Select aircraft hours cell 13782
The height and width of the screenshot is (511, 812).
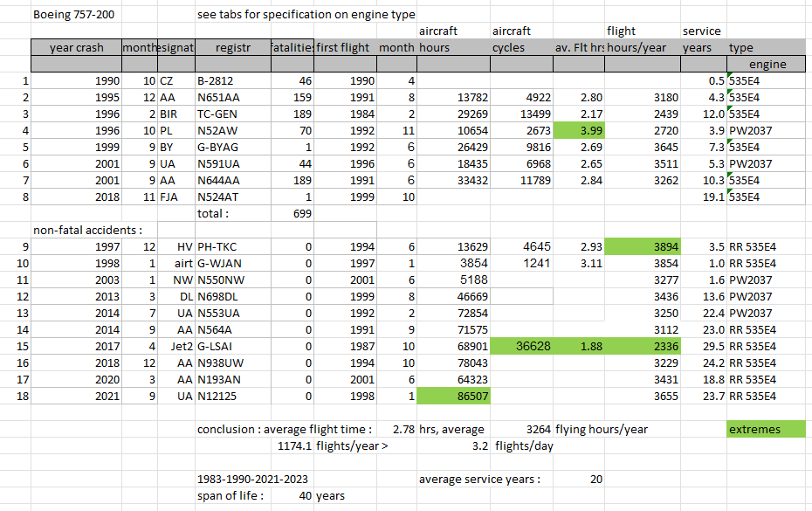tap(453, 98)
